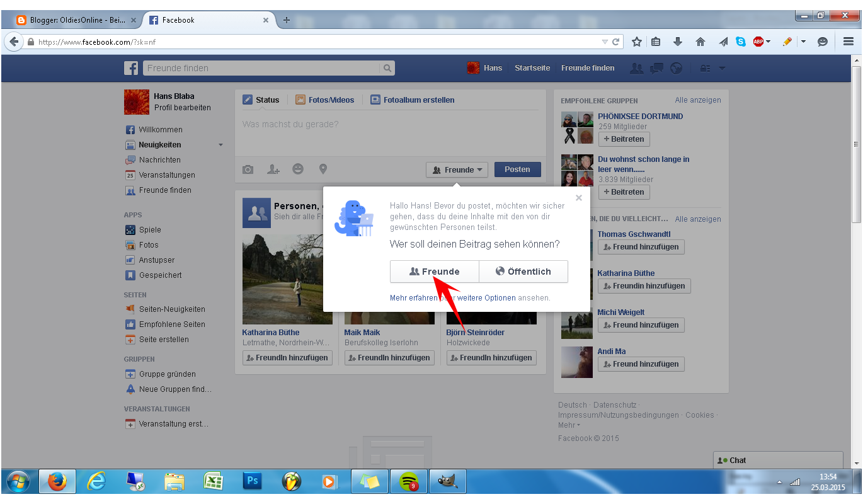Viewport: 863px width, 504px height.
Task: Open friend requests in the top bar
Action: [636, 68]
